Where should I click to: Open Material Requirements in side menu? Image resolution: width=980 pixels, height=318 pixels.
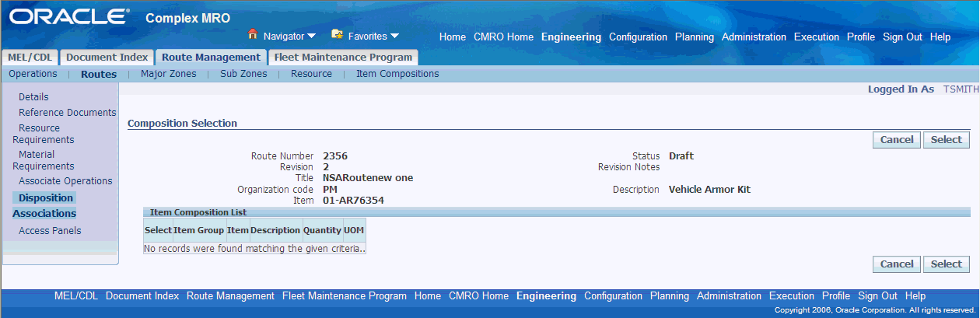44,160
